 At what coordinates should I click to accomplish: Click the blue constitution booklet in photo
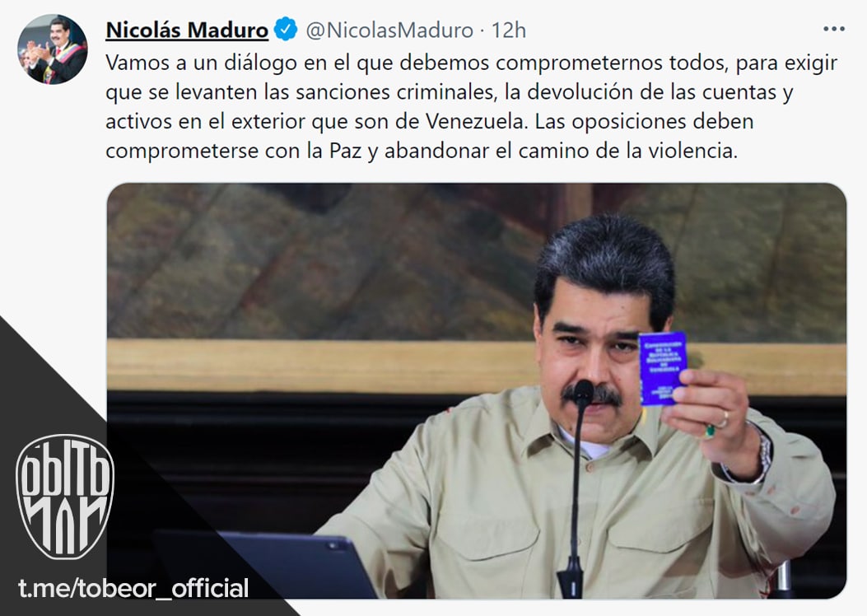663,368
